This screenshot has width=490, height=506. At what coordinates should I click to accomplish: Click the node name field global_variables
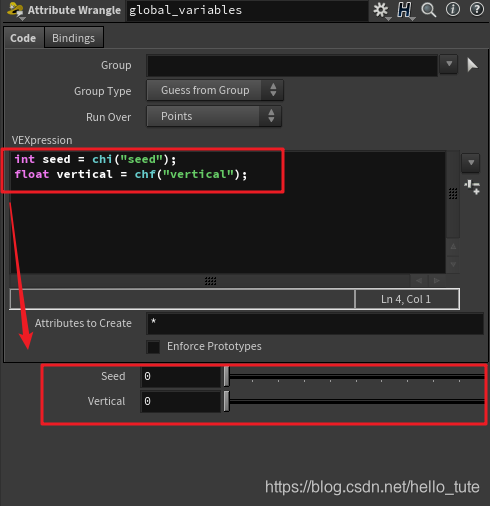(x=247, y=11)
